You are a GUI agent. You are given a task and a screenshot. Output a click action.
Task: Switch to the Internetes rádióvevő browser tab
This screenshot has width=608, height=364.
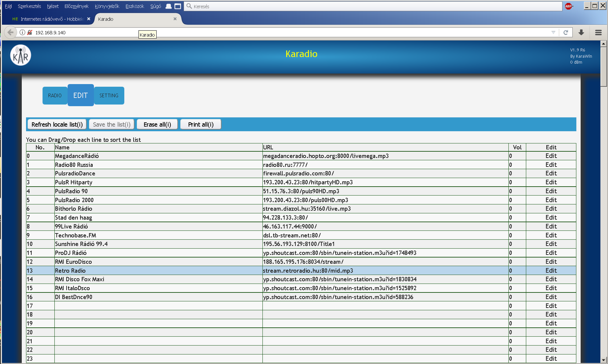(51, 19)
